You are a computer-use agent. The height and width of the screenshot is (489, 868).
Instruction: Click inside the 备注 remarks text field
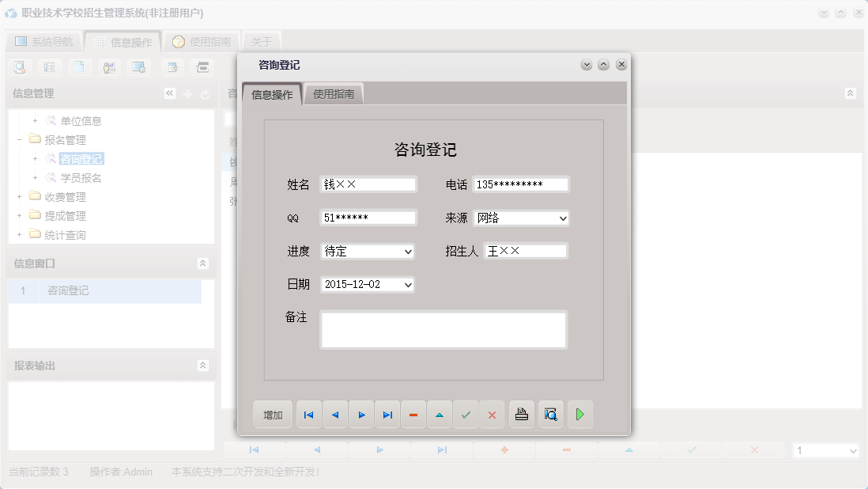[x=443, y=329]
